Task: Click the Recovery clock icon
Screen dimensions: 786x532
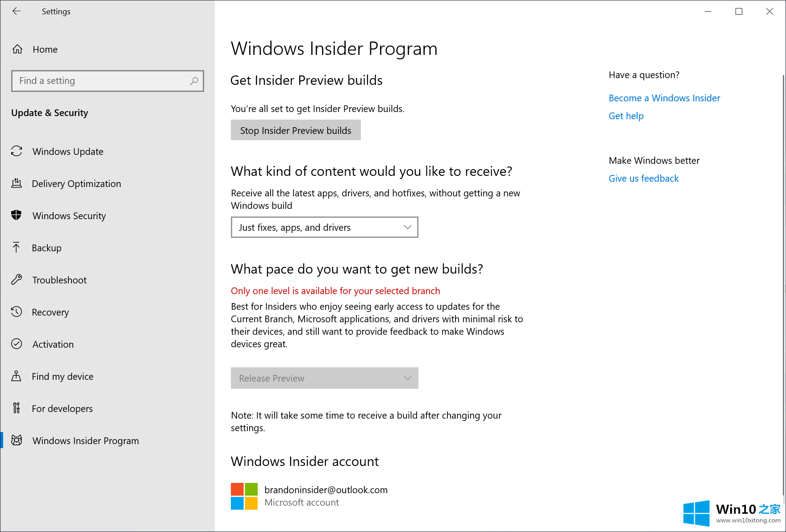Action: 17,312
